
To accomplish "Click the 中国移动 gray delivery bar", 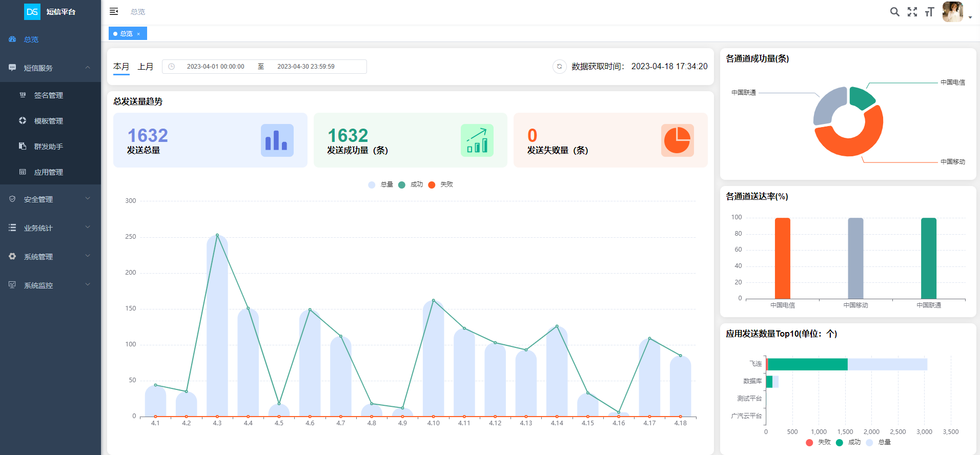I will pyautogui.click(x=855, y=258).
